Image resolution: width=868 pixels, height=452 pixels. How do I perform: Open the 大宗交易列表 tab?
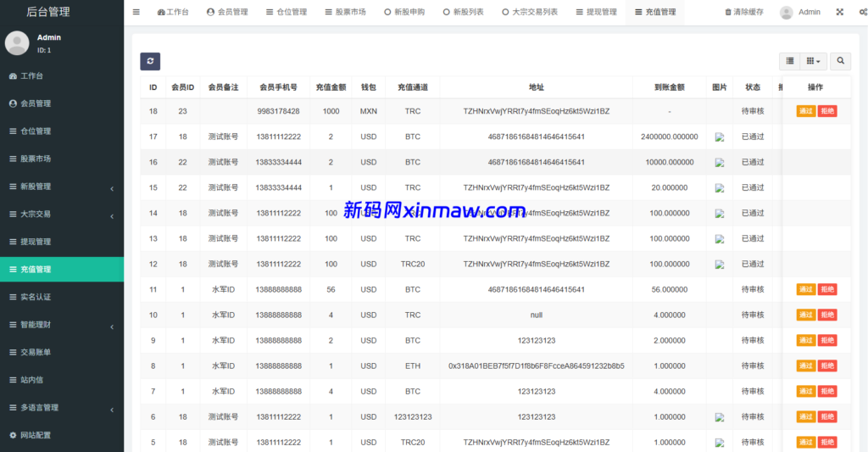pos(530,12)
